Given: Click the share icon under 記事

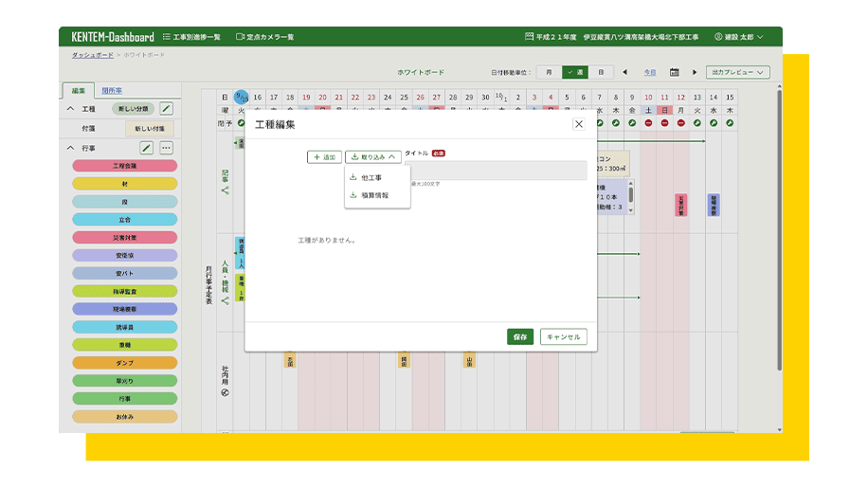Looking at the screenshot, I should pyautogui.click(x=225, y=190).
